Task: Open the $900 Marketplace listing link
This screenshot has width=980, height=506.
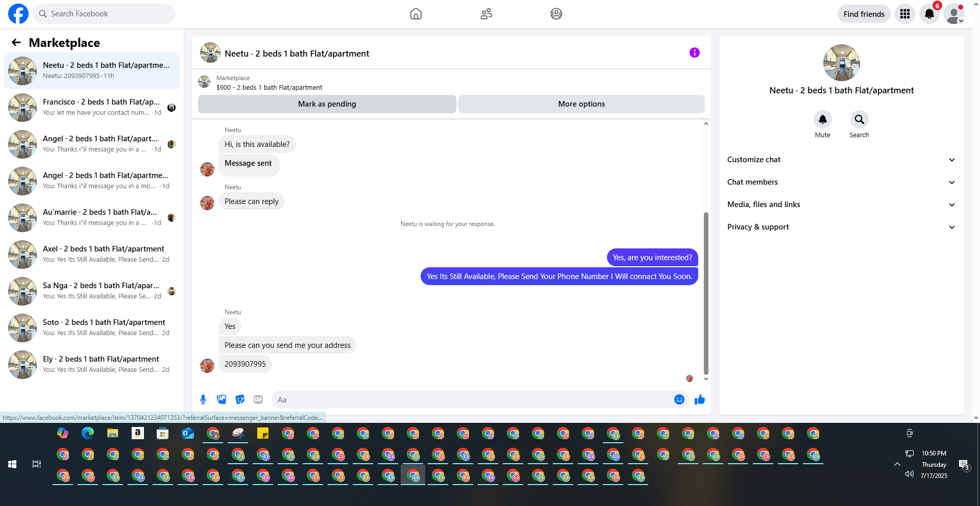Action: [269, 87]
